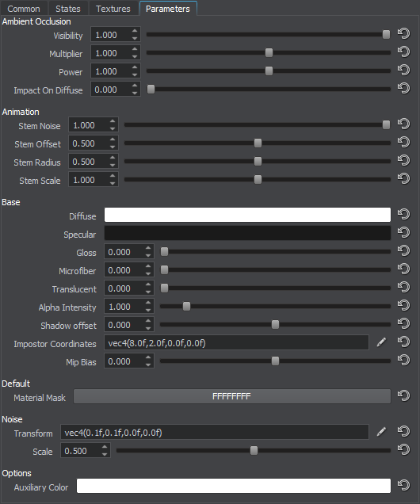The height and width of the screenshot is (504, 420).
Task: Increase Gloss value with up arrow
Action: (x=148, y=248)
